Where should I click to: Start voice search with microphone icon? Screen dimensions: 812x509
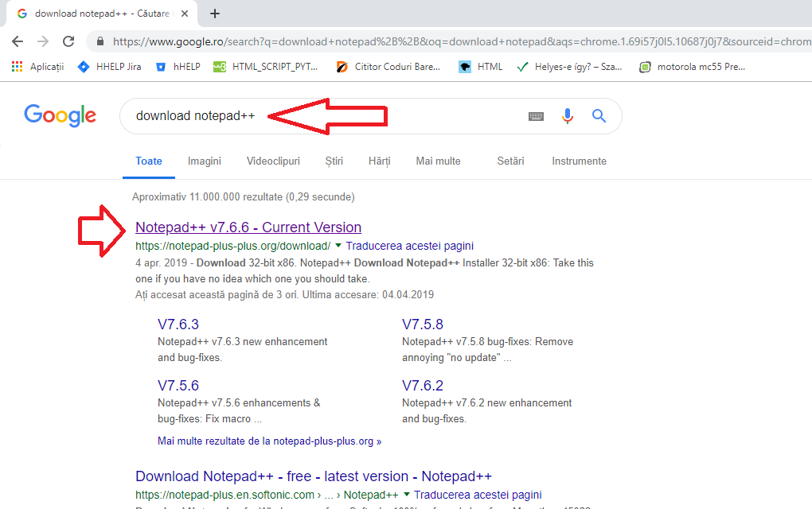tap(568, 116)
